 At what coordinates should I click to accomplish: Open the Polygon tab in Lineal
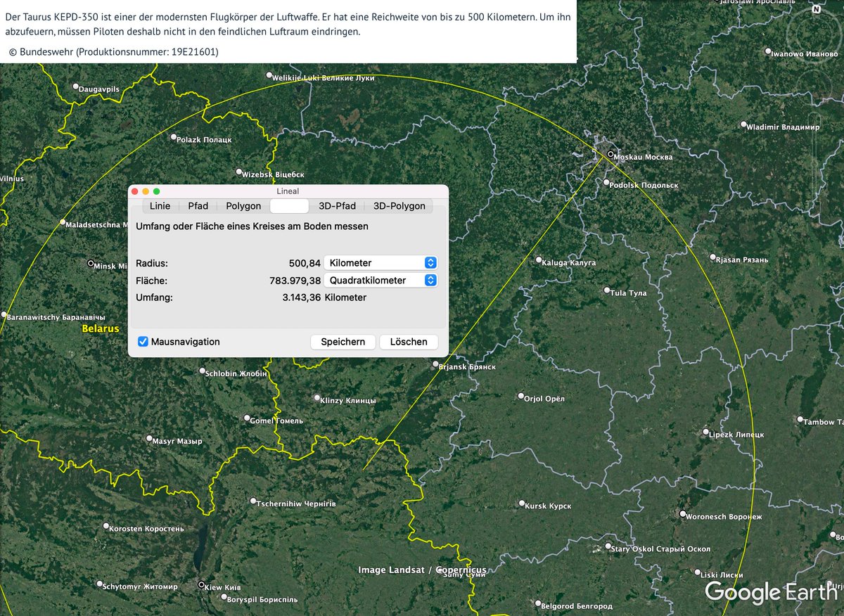(243, 206)
